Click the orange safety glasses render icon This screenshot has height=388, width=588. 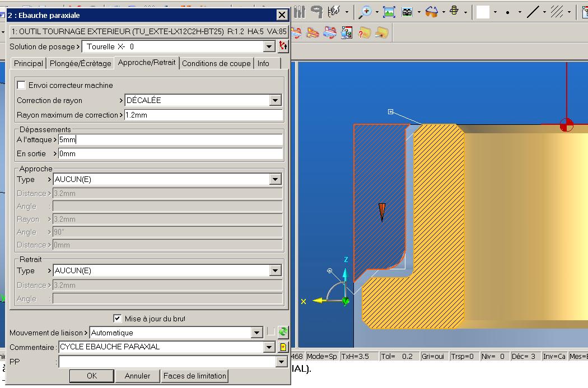pos(432,12)
